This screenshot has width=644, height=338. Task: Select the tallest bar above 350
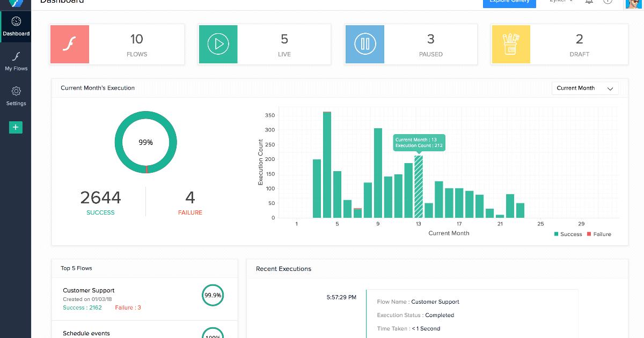(x=327, y=165)
